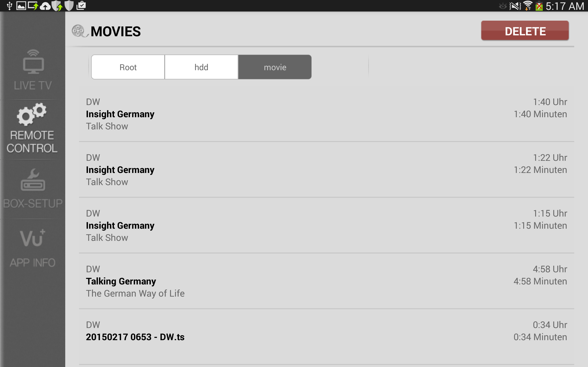The width and height of the screenshot is (588, 367).
Task: Open the 20150217 0653 - DW.ts recording
Action: [326, 337]
